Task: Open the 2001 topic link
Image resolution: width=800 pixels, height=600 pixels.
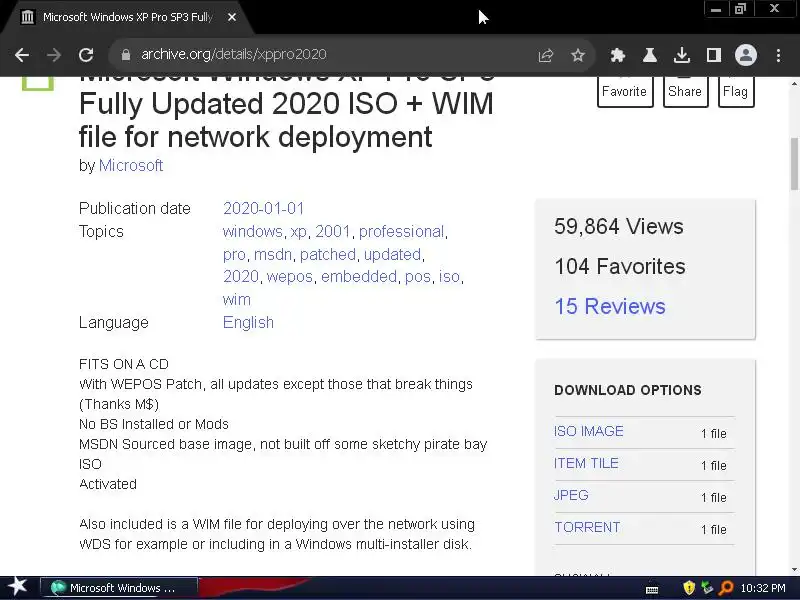Action: click(332, 232)
